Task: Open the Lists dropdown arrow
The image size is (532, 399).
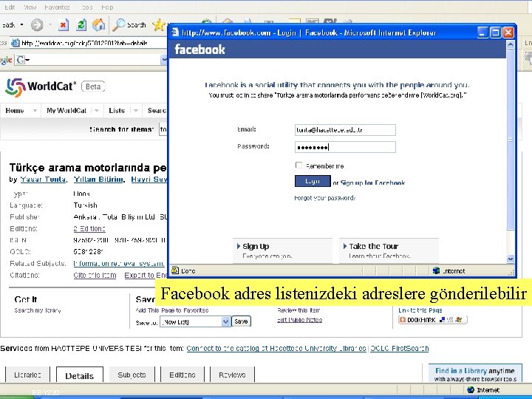Action: coord(136,111)
